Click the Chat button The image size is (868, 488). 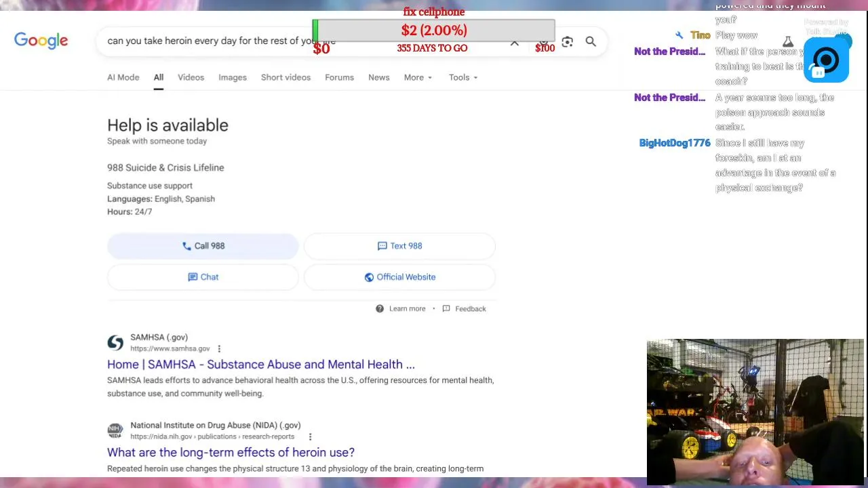203,277
